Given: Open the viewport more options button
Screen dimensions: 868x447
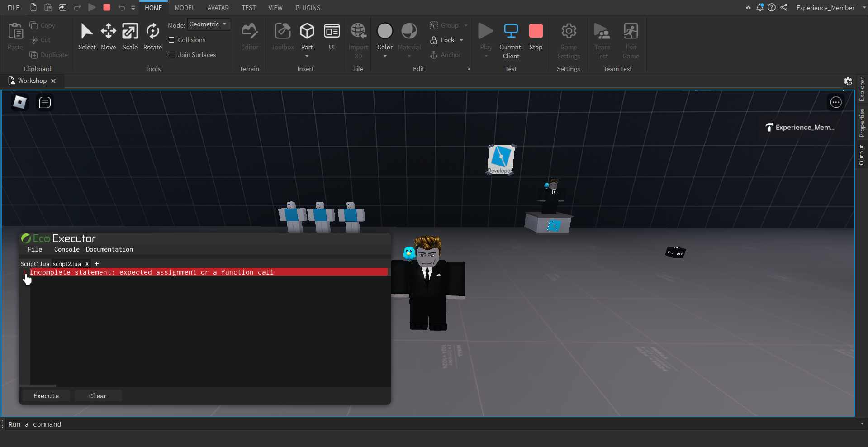Looking at the screenshot, I should [x=836, y=102].
